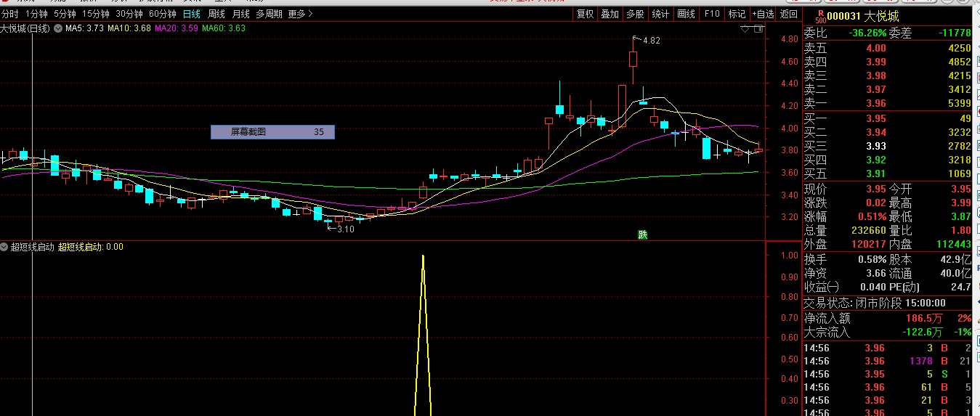Click the MA20: 3.59 value

pos(177,28)
